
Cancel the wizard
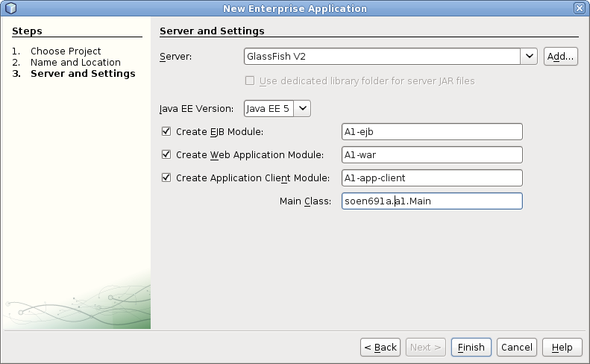[516, 348]
